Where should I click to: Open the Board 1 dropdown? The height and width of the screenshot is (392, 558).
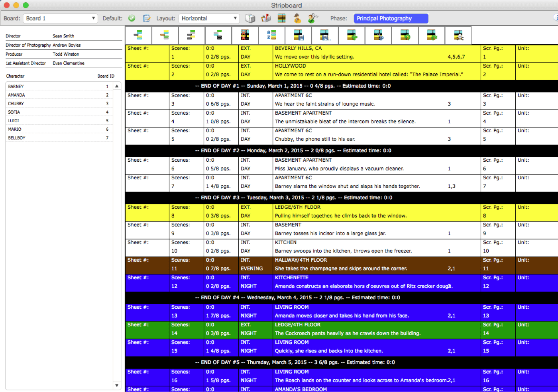tap(60, 18)
